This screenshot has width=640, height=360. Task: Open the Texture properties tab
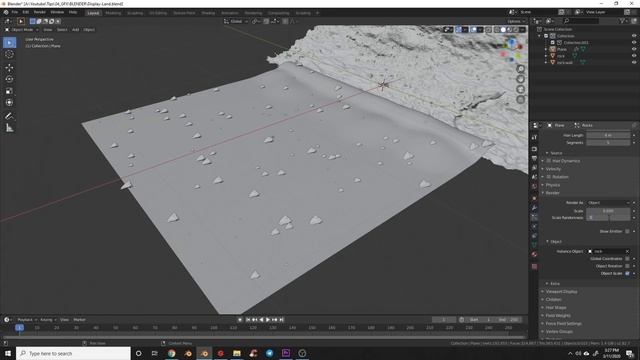coord(534,267)
